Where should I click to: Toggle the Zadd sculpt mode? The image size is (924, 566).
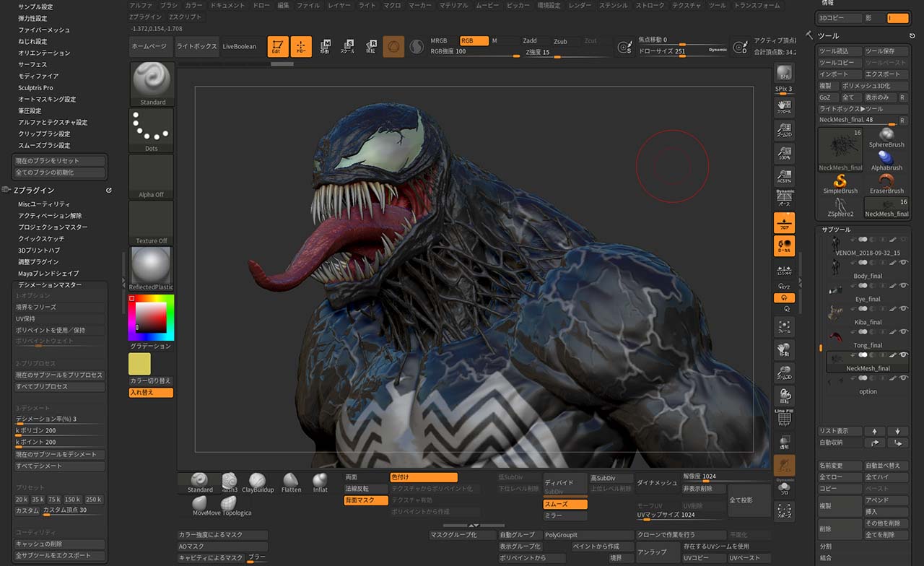tap(531, 41)
